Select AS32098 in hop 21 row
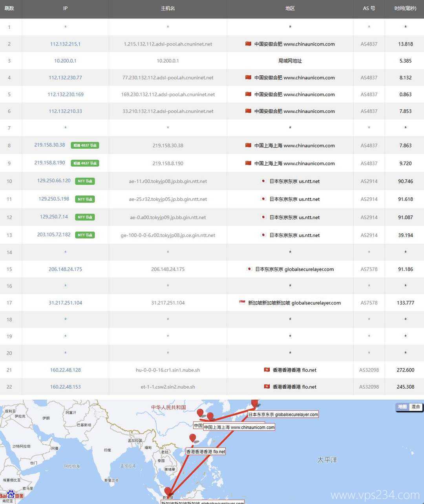This screenshot has height=504, width=424. (x=369, y=370)
